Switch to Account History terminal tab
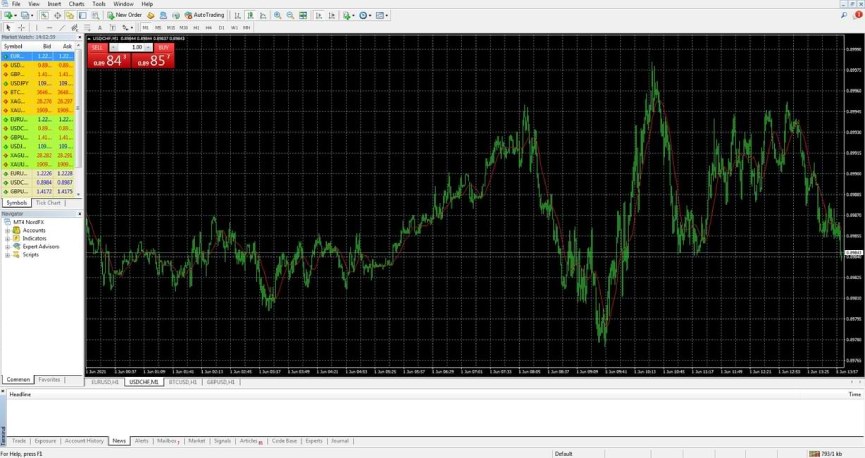The width and height of the screenshot is (865, 458). click(x=84, y=441)
